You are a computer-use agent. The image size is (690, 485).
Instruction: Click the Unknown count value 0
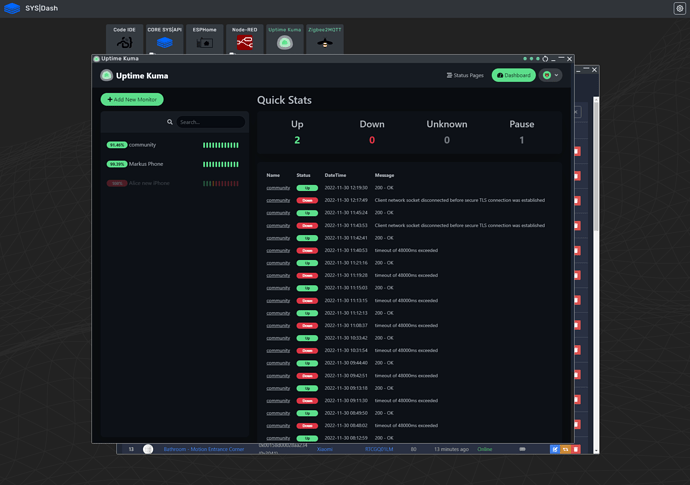pos(447,140)
